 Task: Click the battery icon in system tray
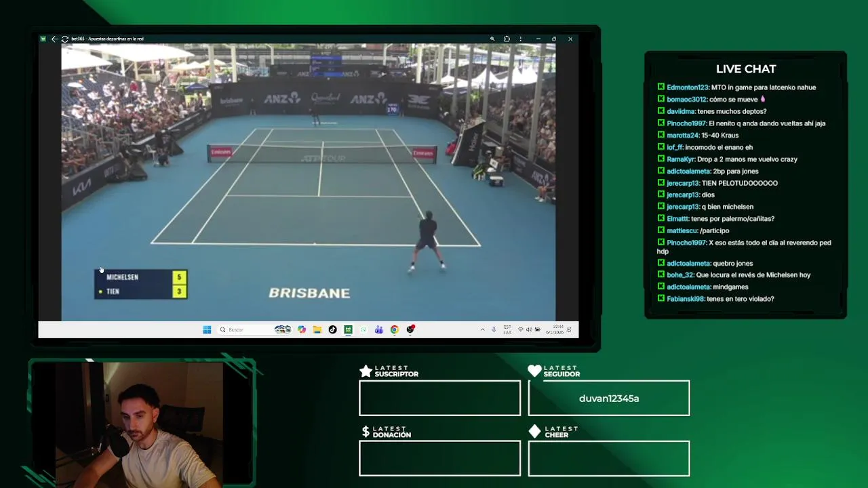pos(537,329)
